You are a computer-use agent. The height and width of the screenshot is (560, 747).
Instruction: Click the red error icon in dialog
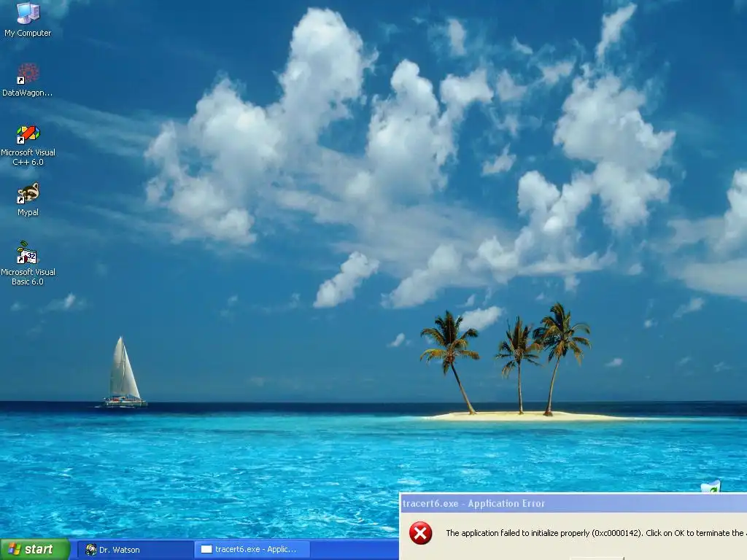pos(420,533)
